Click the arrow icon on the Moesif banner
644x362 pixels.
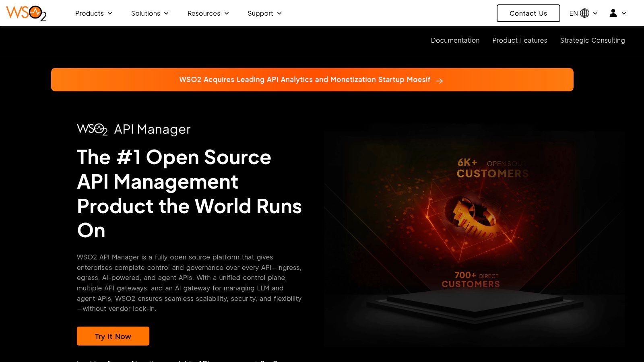pyautogui.click(x=439, y=80)
